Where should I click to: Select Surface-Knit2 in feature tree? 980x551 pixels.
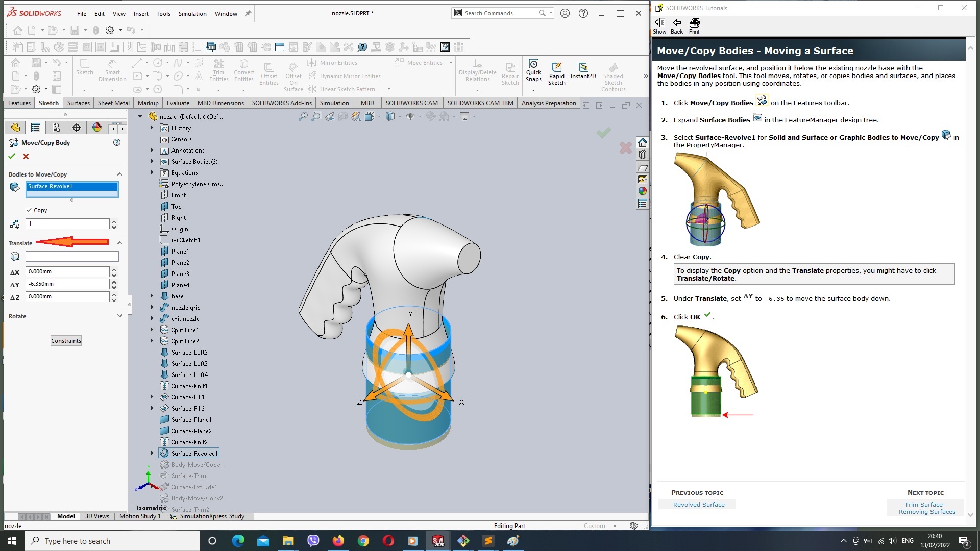(189, 442)
